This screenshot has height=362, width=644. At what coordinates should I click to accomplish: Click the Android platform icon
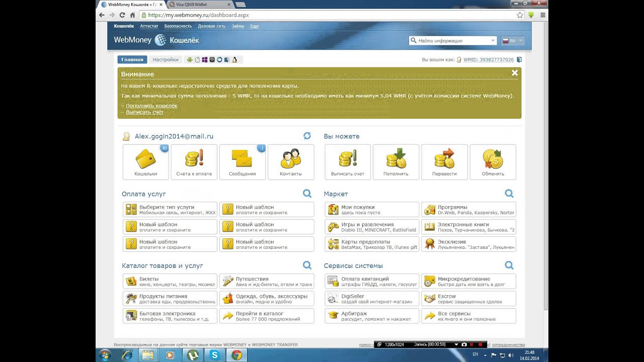tap(190, 59)
